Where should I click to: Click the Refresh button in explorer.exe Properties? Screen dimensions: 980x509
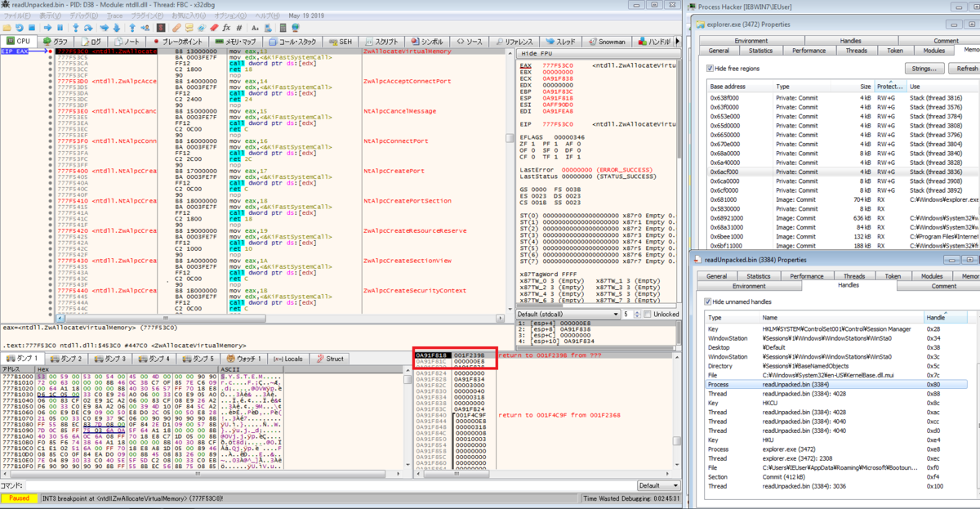tap(966, 69)
